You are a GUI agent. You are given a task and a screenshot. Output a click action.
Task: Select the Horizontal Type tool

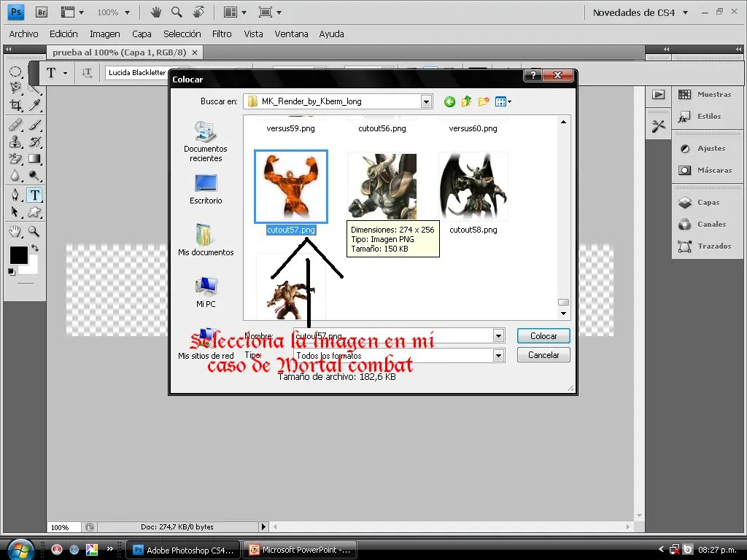(x=34, y=195)
